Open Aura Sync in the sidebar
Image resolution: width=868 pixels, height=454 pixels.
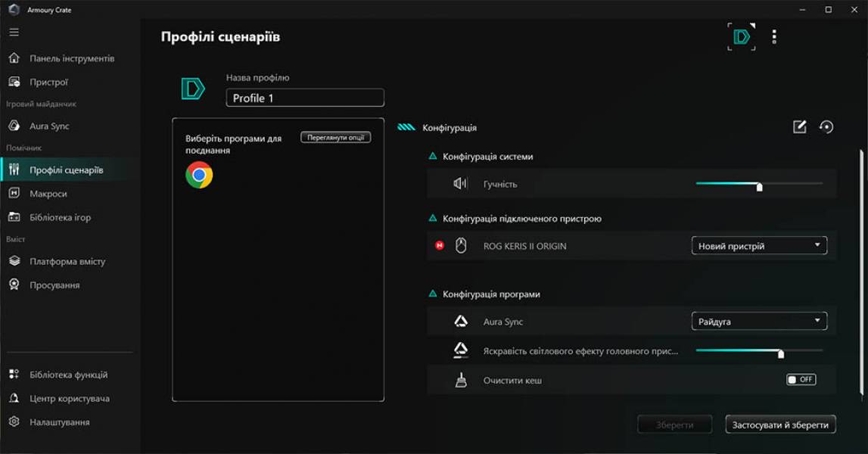coord(49,126)
